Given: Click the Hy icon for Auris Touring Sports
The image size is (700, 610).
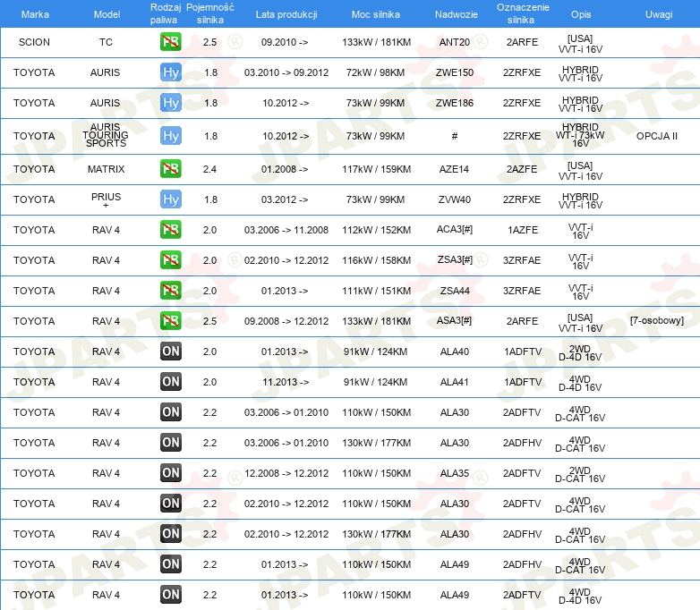Looking at the screenshot, I should click(x=170, y=136).
